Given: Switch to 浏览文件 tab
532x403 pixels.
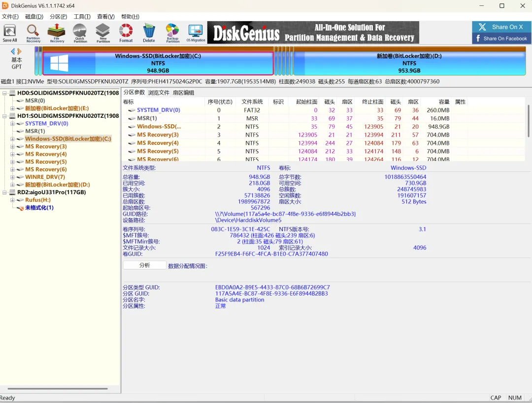Looking at the screenshot, I should (159, 93).
